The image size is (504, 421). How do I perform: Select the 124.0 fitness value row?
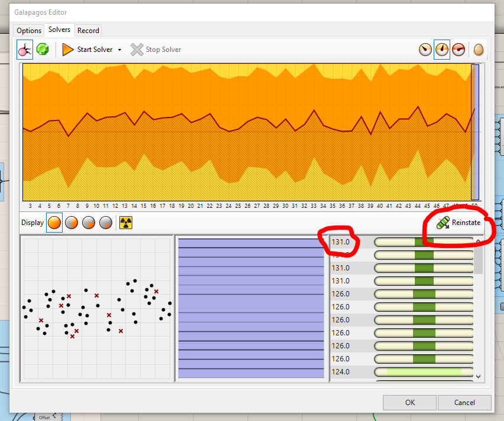341,372
